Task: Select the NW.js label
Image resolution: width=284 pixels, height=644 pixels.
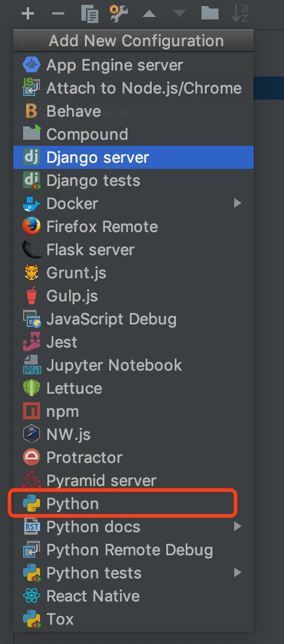Action: (x=69, y=434)
